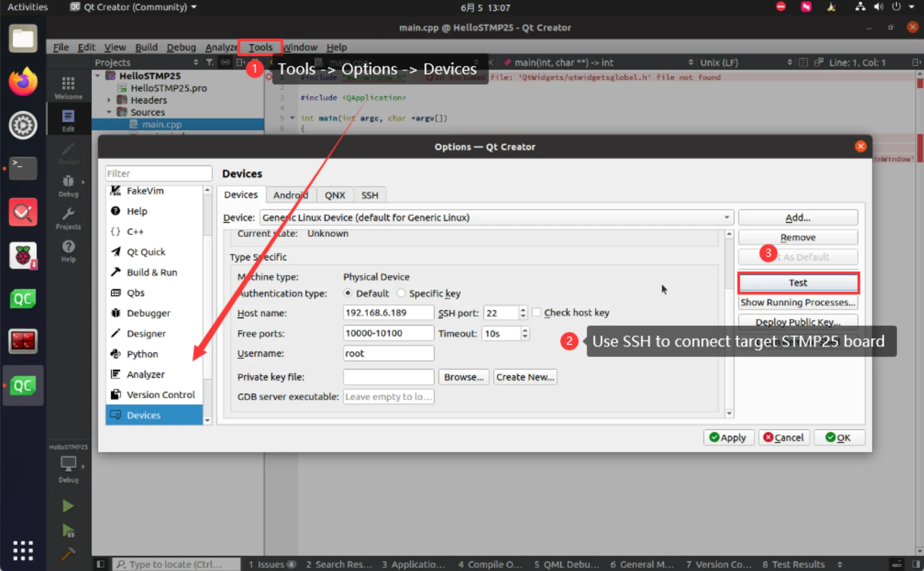Select Analyzer options category
This screenshot has height=571, width=924.
[x=154, y=374]
